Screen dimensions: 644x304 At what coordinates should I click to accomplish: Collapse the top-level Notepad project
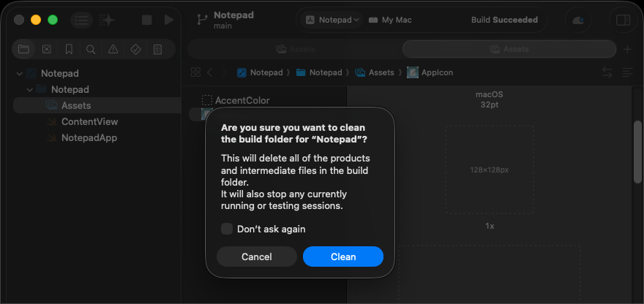pos(19,74)
